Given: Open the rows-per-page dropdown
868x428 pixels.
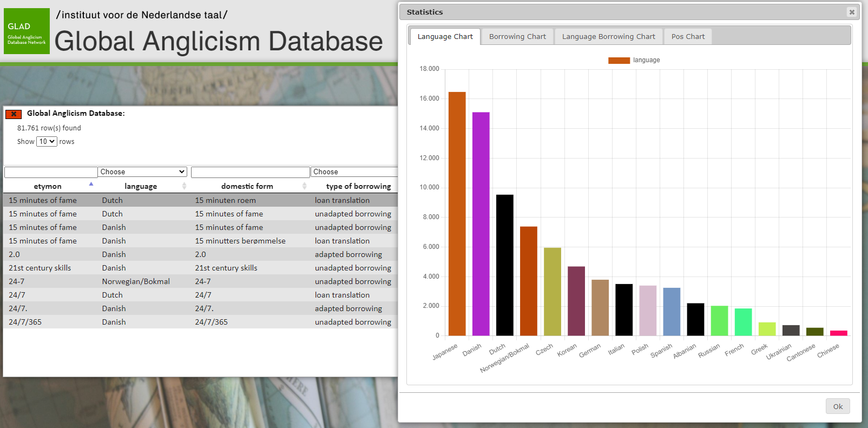Looking at the screenshot, I should (47, 142).
